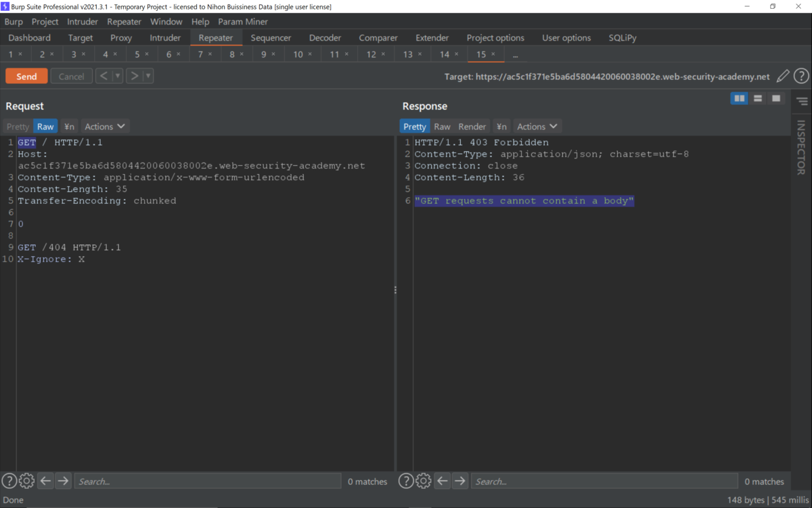Expand the INSPECTOR side panel
Screen dimensions: 812x508
pyautogui.click(x=801, y=148)
